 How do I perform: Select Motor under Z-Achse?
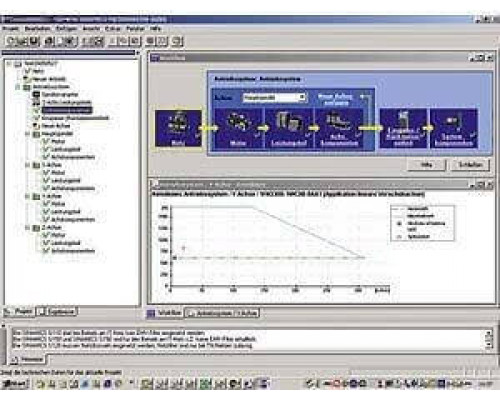[x=58, y=235]
